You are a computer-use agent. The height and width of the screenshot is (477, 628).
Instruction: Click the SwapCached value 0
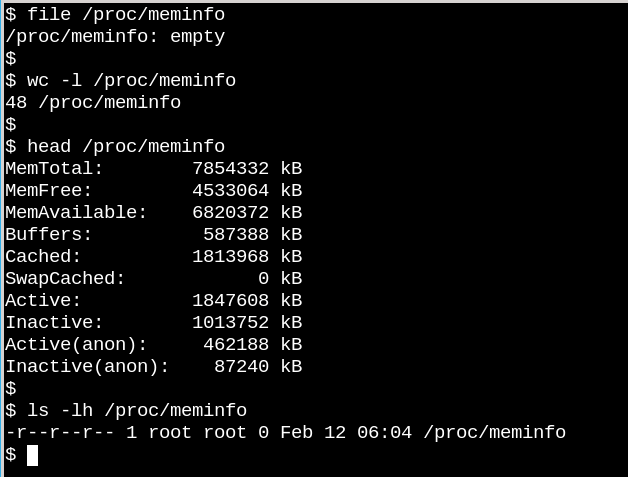point(263,279)
